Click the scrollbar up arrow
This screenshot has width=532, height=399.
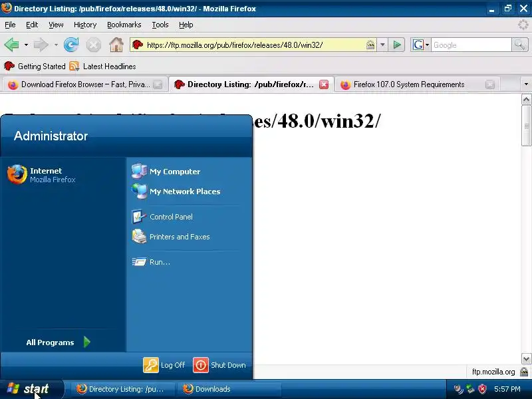526,99
